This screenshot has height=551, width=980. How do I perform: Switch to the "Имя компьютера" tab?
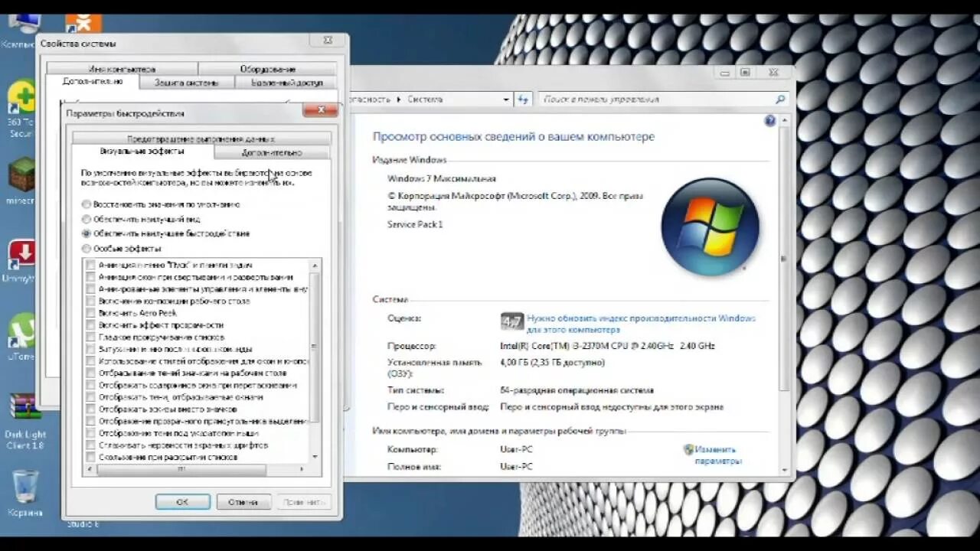pos(122,69)
